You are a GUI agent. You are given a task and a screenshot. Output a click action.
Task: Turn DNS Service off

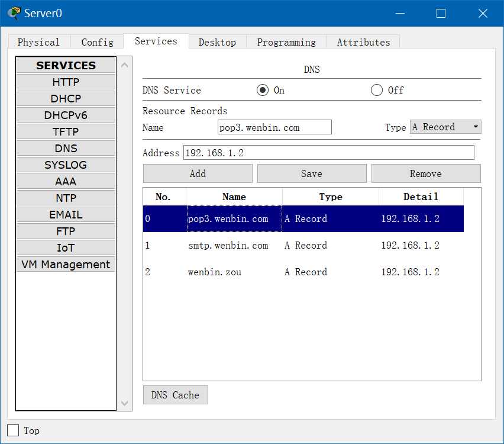tap(376, 90)
